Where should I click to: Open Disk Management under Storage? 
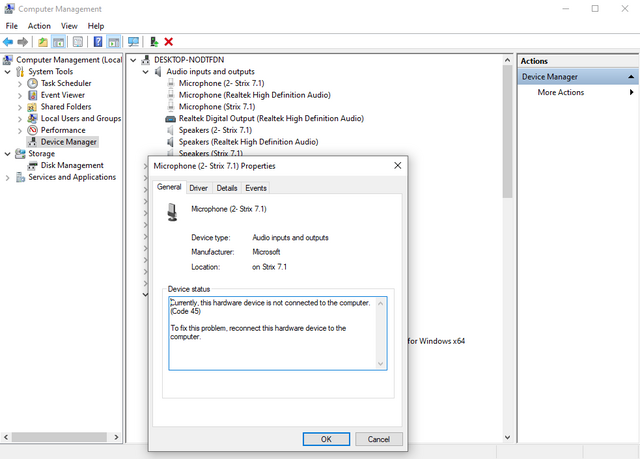(71, 165)
